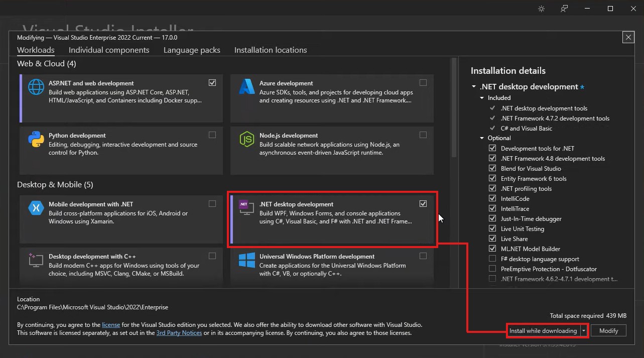Screen dimensions: 644x358
Task: Check Mobile development with .NET box
Action: pyautogui.click(x=212, y=203)
